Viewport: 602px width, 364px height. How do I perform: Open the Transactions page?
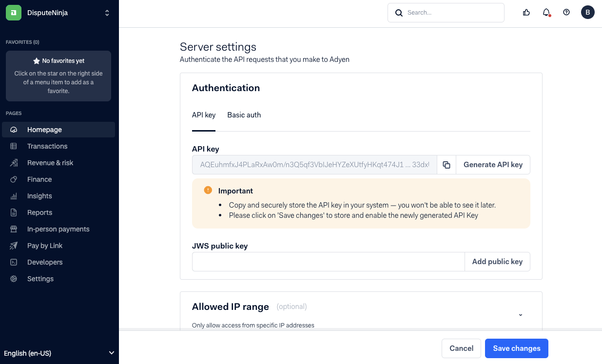click(58, 146)
